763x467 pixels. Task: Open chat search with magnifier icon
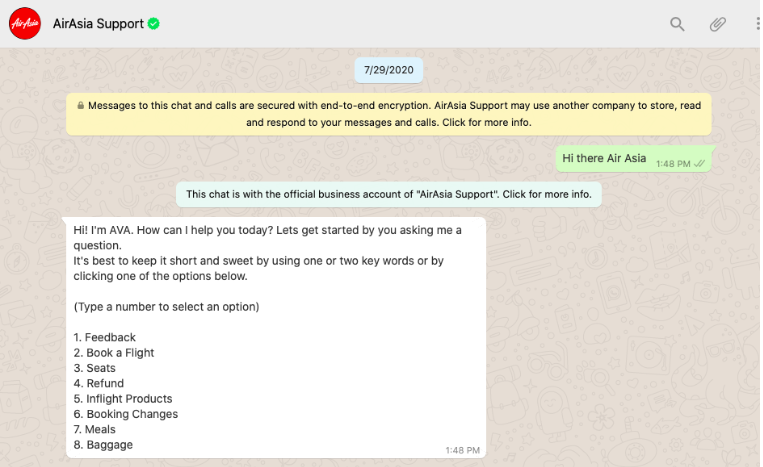(x=677, y=24)
